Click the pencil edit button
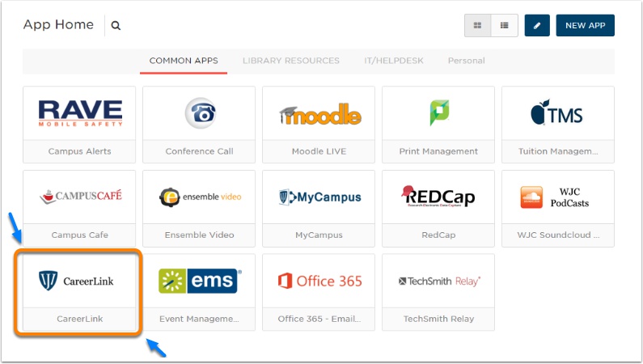This screenshot has height=364, width=643. click(537, 25)
